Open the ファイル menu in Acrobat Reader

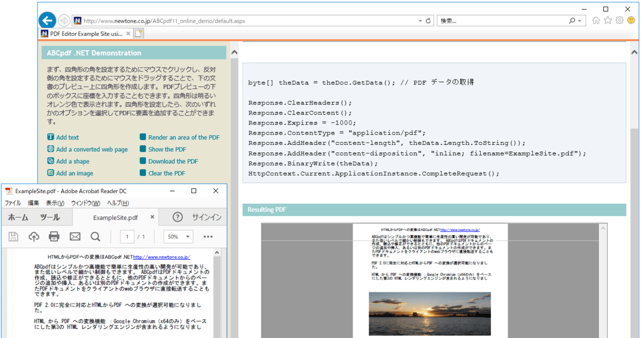[x=13, y=203]
